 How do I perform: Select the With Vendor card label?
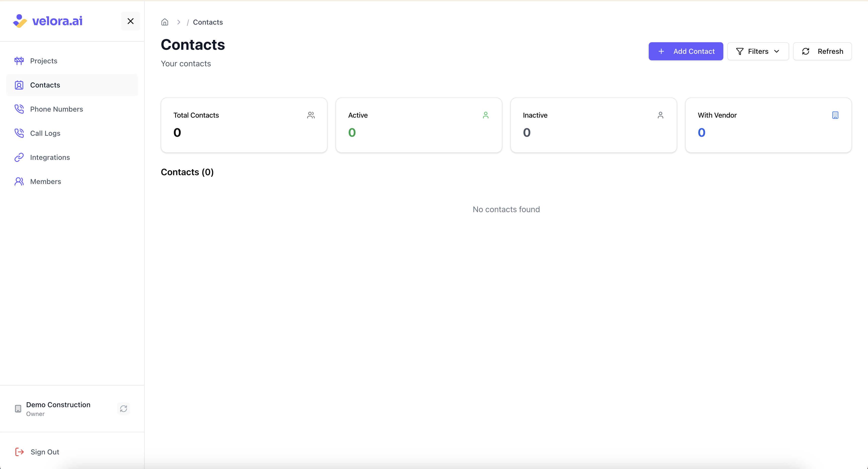717,115
